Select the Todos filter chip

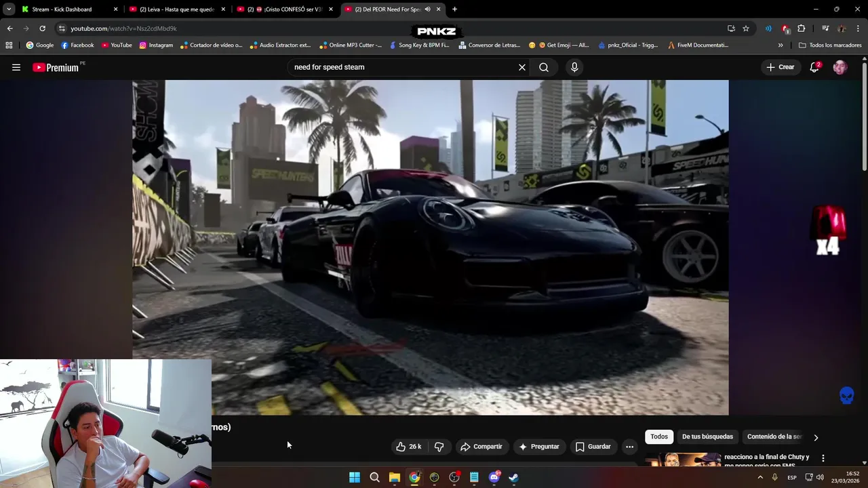[659, 436]
